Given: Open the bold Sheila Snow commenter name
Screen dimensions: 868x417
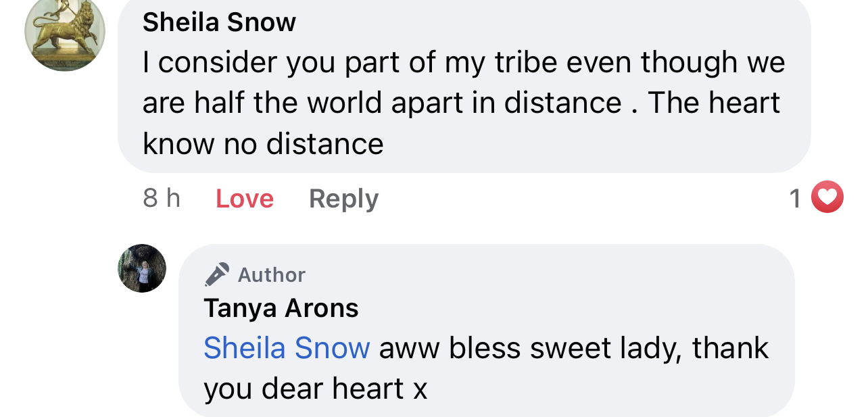Looking at the screenshot, I should pos(219,23).
